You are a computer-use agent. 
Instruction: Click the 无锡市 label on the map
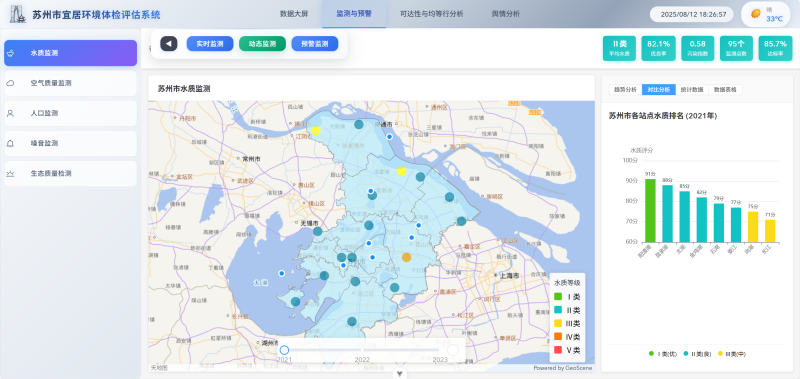pyautogui.click(x=309, y=223)
